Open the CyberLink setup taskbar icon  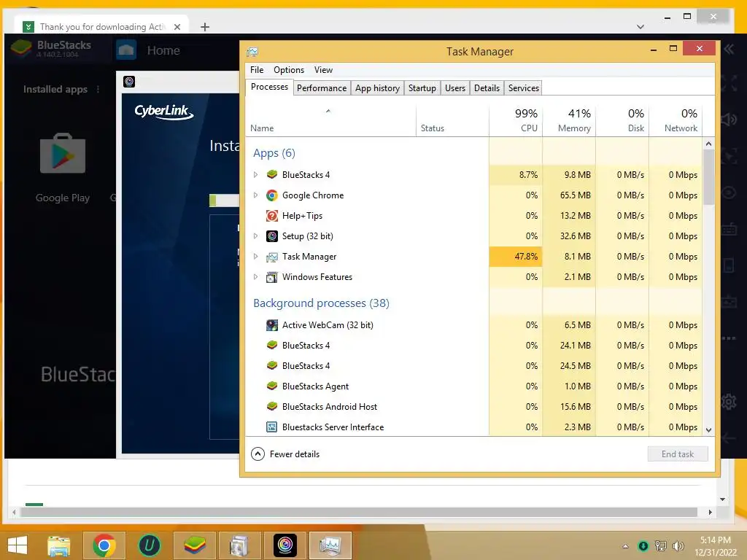pyautogui.click(x=285, y=545)
